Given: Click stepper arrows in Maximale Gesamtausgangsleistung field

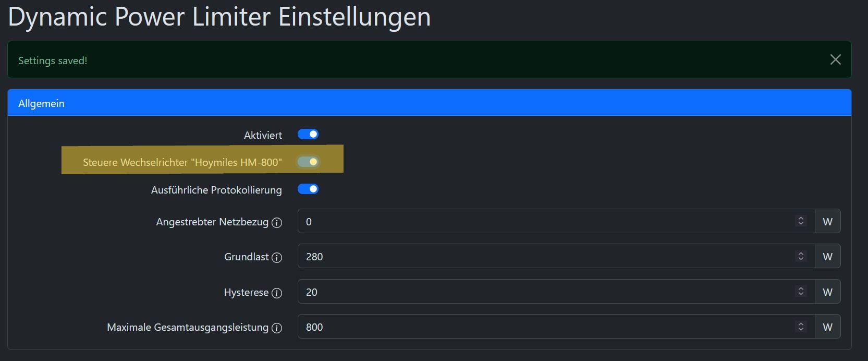Looking at the screenshot, I should click(801, 327).
